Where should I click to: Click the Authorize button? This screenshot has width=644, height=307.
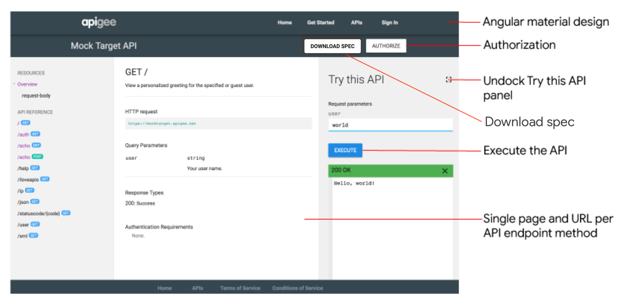(x=386, y=46)
